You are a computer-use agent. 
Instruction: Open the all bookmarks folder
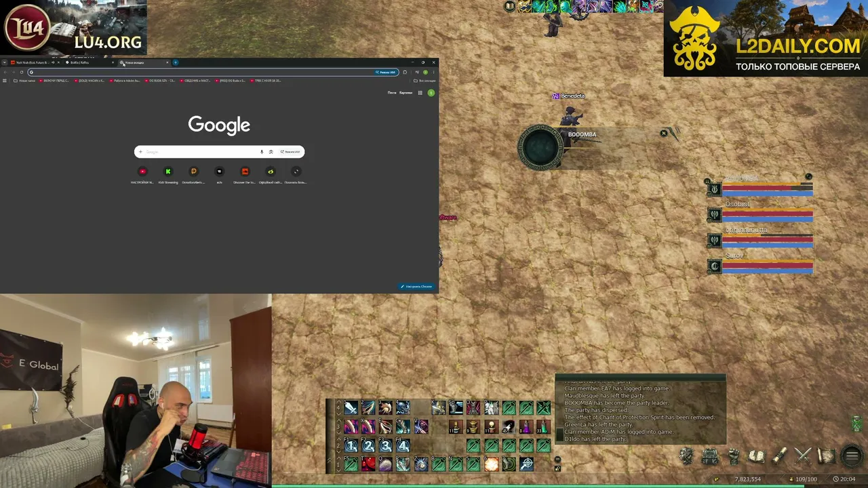pyautogui.click(x=425, y=81)
